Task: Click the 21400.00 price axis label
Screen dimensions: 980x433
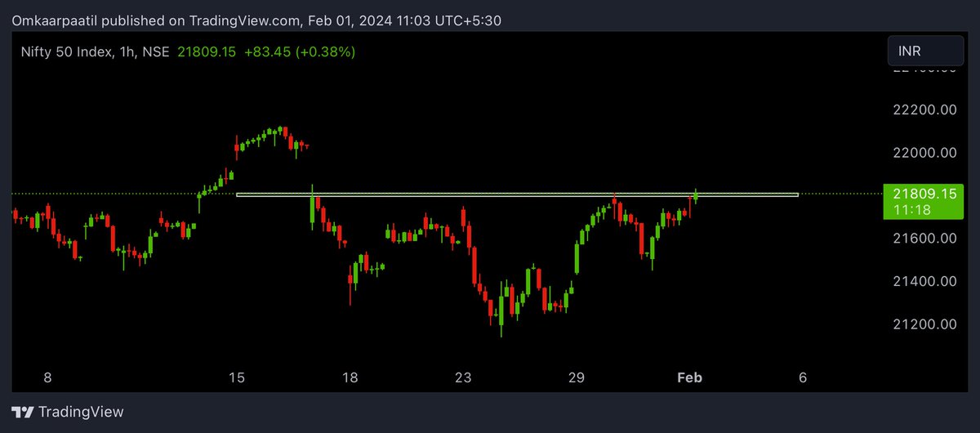Action: [x=924, y=281]
